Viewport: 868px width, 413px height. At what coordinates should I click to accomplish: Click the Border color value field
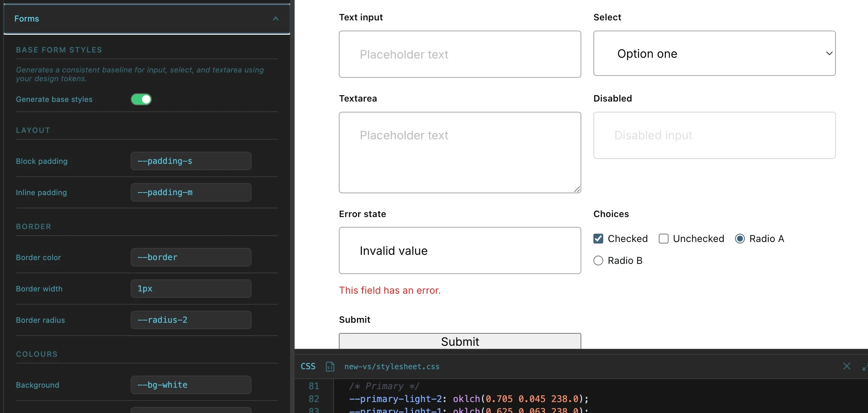[191, 257]
